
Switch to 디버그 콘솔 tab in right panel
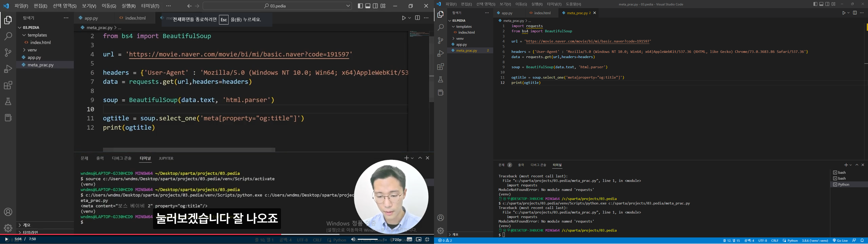[538, 165]
